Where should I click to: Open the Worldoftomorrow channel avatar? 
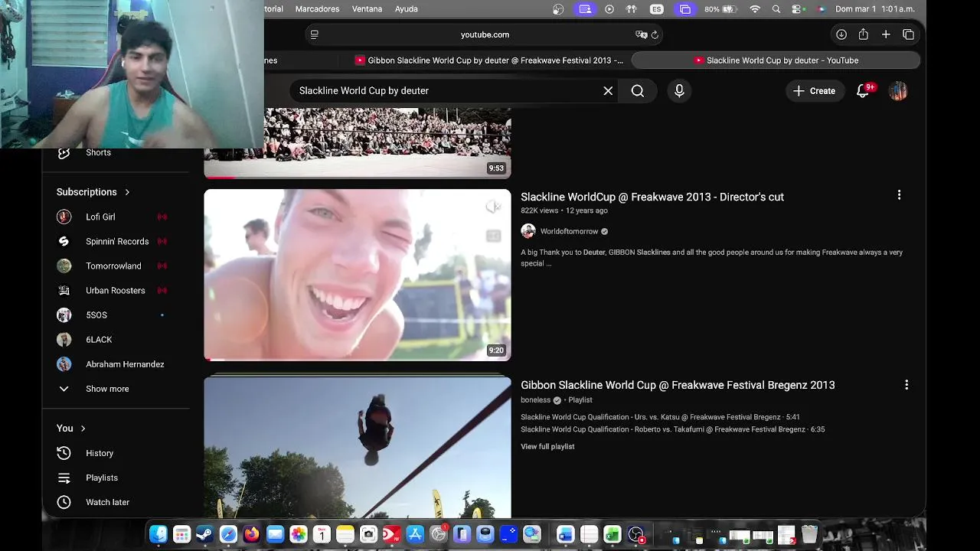point(528,231)
